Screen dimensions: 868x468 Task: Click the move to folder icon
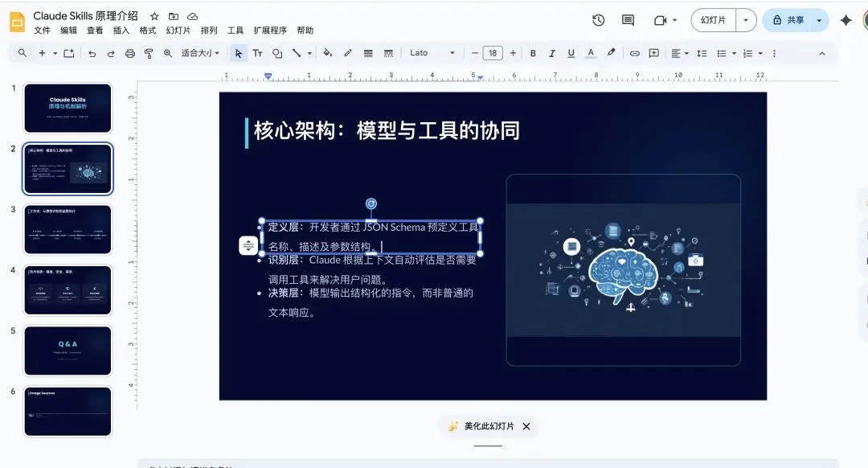(x=174, y=17)
